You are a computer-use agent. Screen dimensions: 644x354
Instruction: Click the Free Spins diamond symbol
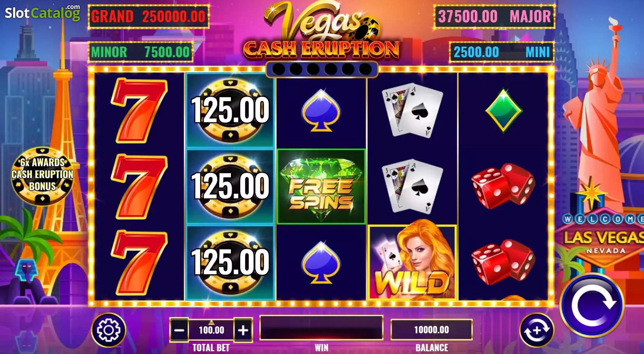[x=321, y=187]
